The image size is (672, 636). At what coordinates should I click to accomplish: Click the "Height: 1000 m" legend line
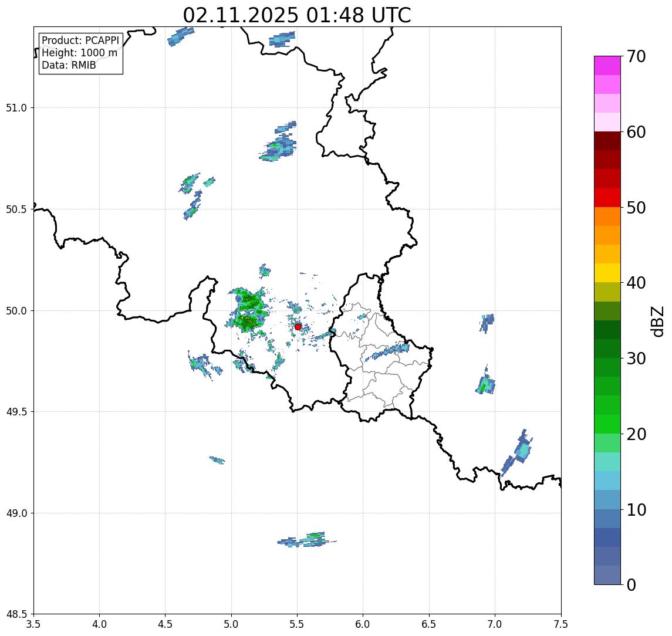tap(79, 53)
